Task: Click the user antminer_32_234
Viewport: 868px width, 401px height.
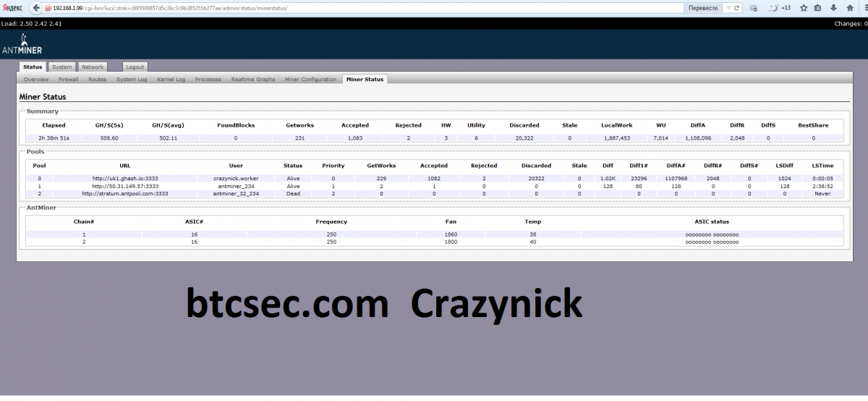Action: click(x=236, y=193)
